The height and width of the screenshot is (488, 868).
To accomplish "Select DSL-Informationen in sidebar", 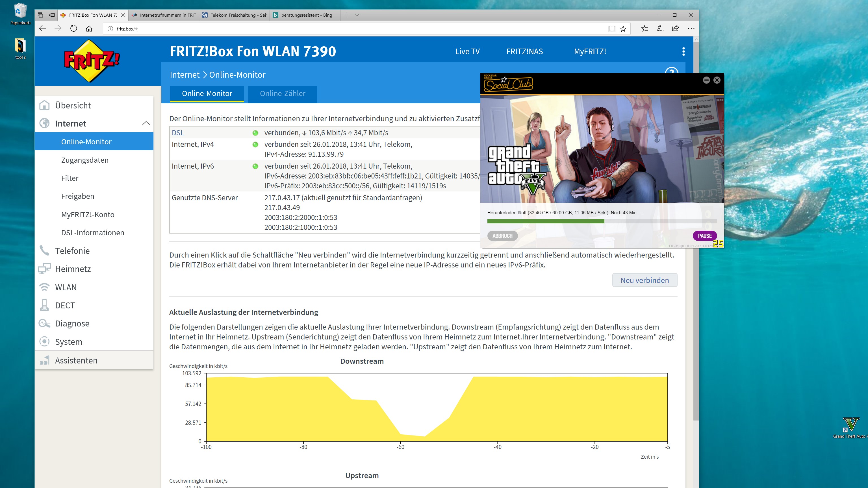I will (93, 232).
